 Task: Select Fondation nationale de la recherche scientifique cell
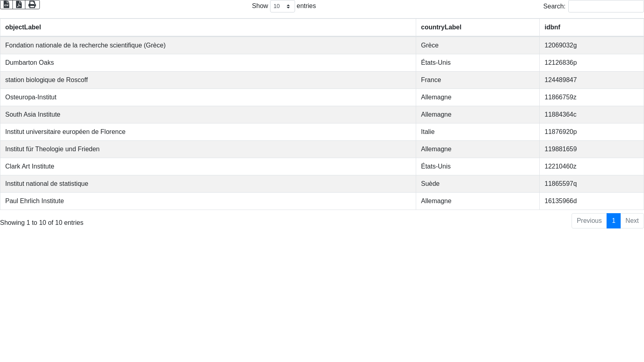pyautogui.click(x=208, y=45)
